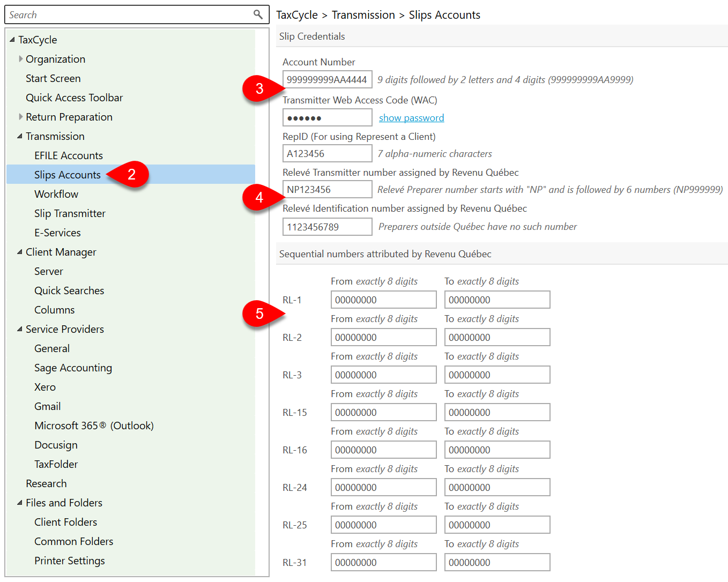
Task: Collapse the Client Manager node
Action: [x=20, y=252]
